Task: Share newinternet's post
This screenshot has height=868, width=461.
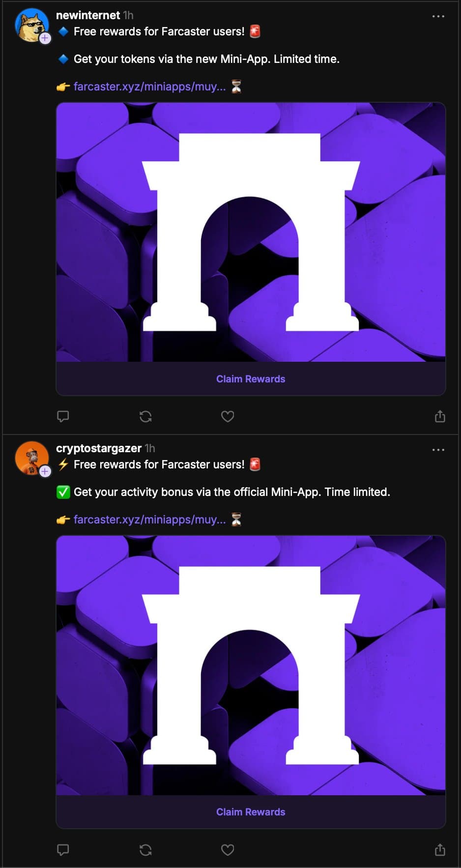Action: click(x=440, y=417)
